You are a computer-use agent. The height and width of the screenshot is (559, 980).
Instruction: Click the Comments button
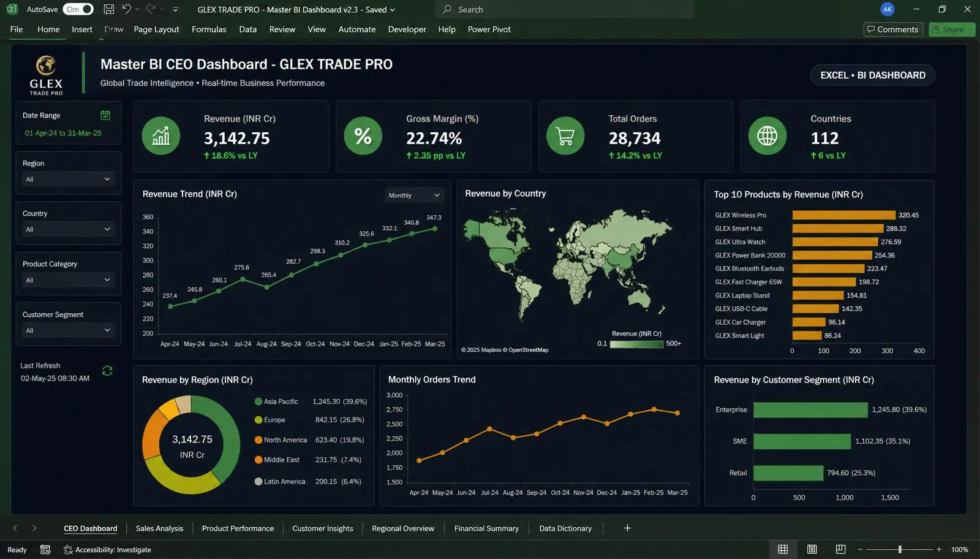892,29
